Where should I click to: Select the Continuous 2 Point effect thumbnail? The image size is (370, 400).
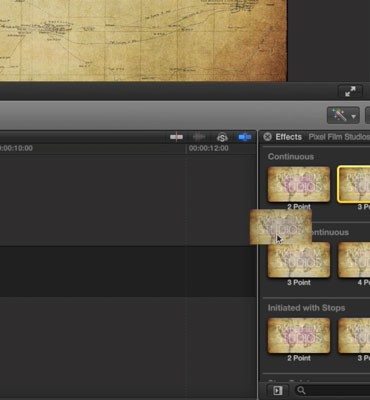coord(299,184)
